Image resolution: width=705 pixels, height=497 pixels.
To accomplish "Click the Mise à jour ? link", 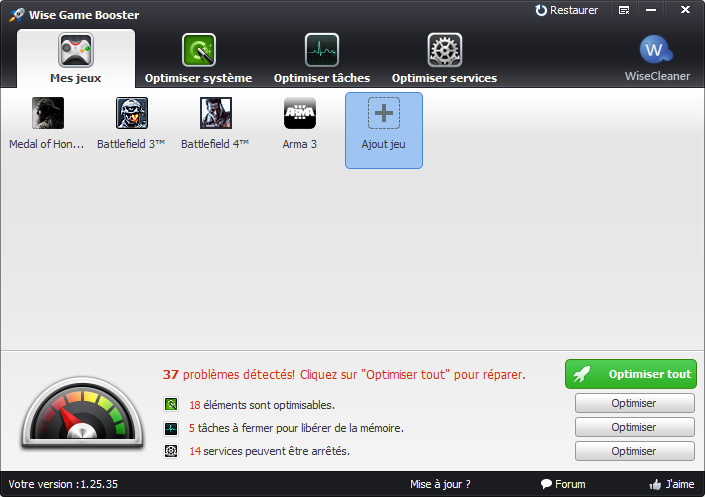I will [440, 484].
